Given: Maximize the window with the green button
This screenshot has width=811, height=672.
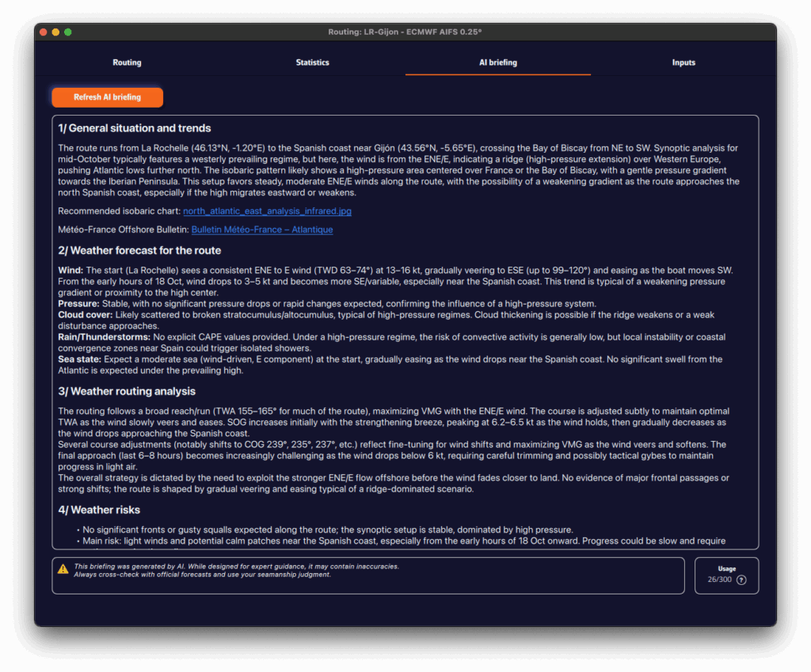Looking at the screenshot, I should [x=68, y=32].
